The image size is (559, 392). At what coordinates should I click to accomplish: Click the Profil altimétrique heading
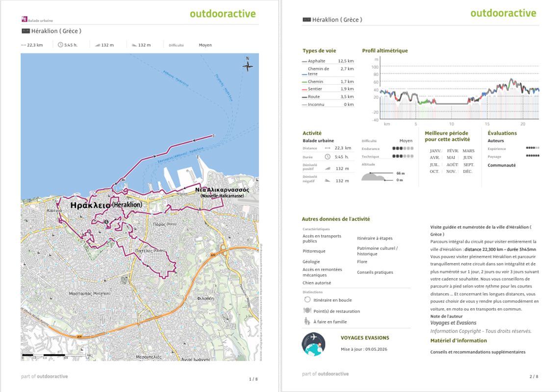click(x=384, y=50)
